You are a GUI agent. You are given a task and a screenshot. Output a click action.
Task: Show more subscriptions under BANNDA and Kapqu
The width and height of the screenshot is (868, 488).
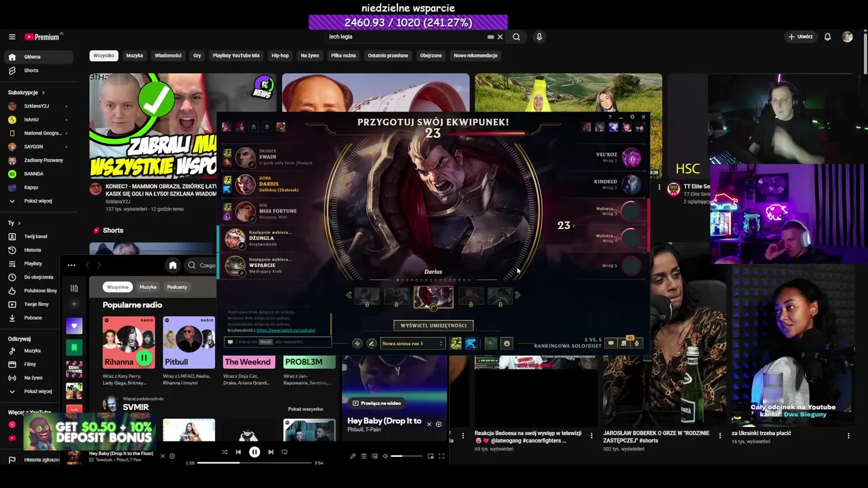(38, 201)
